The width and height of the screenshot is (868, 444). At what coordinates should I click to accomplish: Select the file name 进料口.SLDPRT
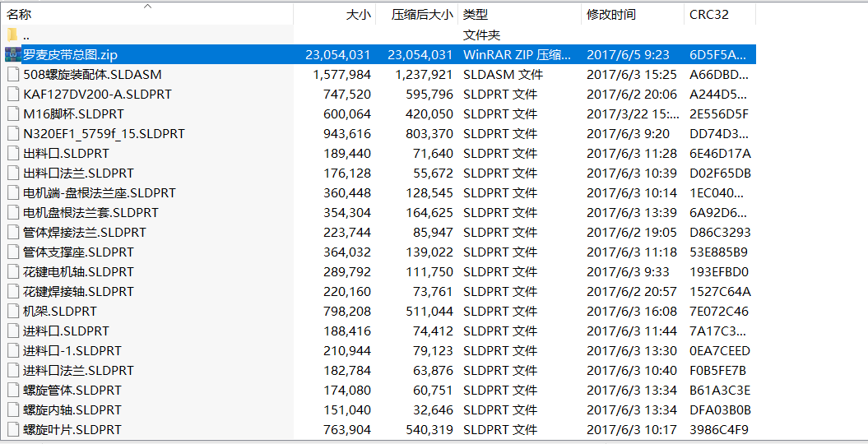(x=66, y=331)
